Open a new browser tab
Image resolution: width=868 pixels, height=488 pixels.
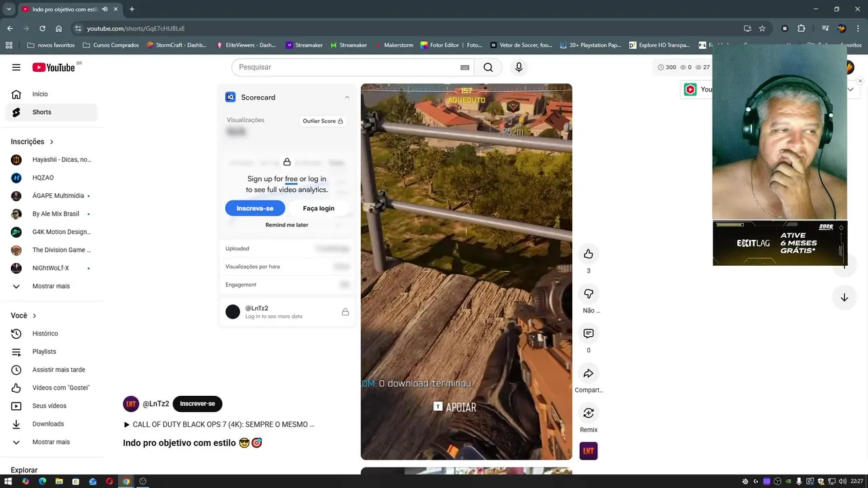pos(132,9)
